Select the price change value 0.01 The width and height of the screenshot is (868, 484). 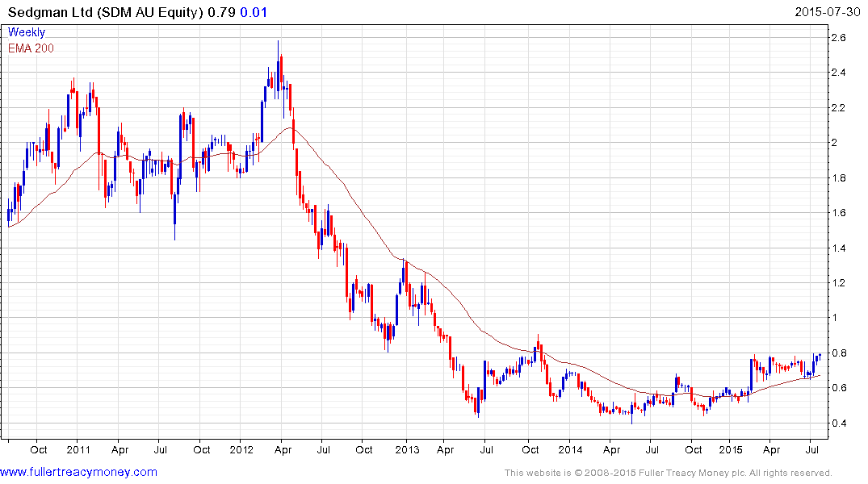(x=254, y=12)
